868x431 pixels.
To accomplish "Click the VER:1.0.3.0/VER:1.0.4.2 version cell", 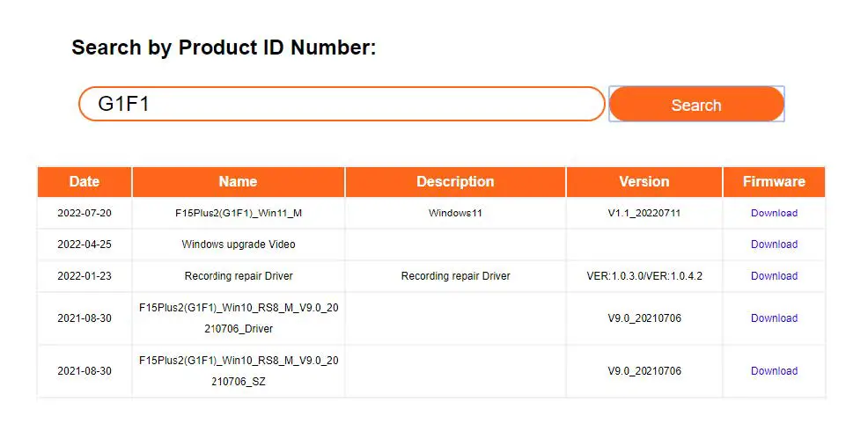I will (644, 276).
